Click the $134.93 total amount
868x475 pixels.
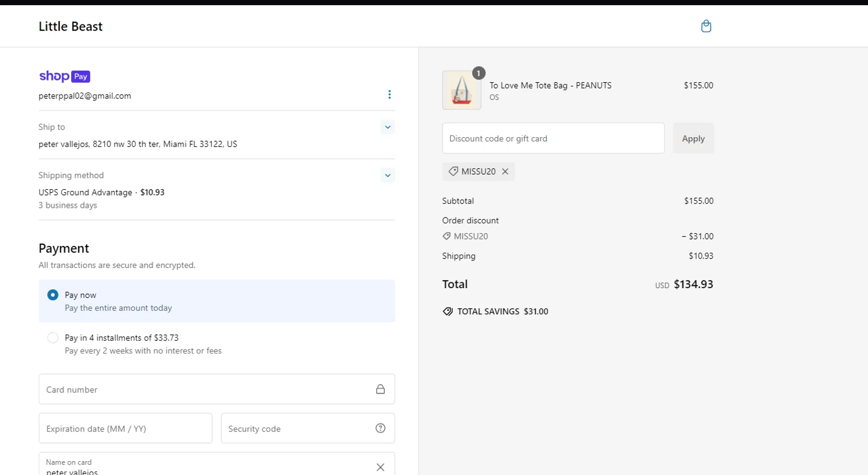pyautogui.click(x=693, y=284)
